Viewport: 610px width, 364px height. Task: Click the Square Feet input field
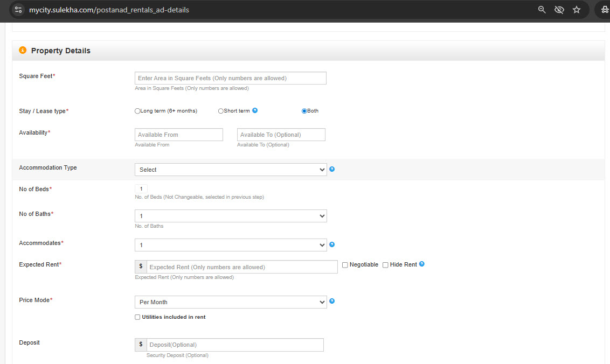(x=231, y=78)
